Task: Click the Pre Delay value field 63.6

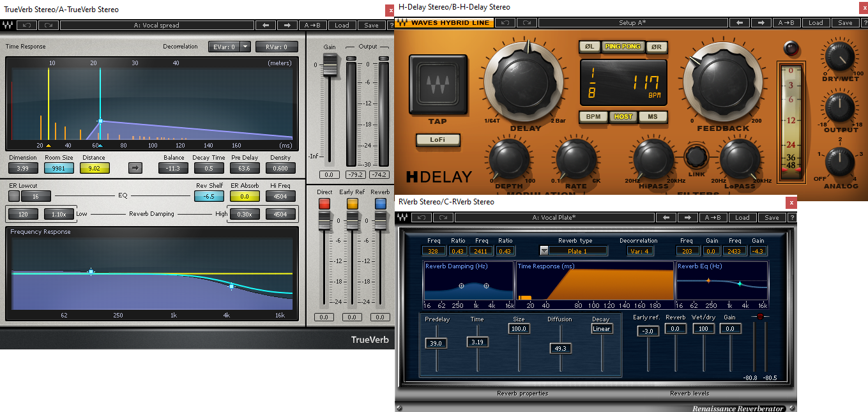Action: (245, 168)
